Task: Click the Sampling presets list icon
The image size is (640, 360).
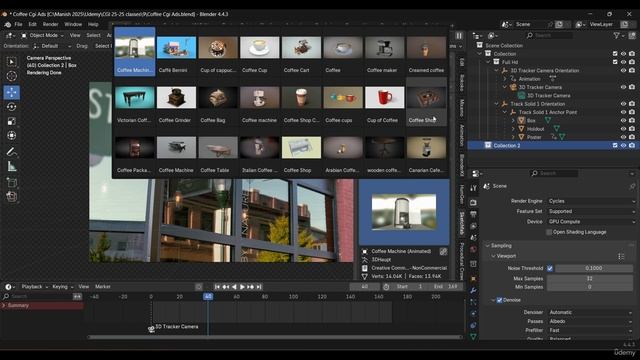Action: coord(621,256)
